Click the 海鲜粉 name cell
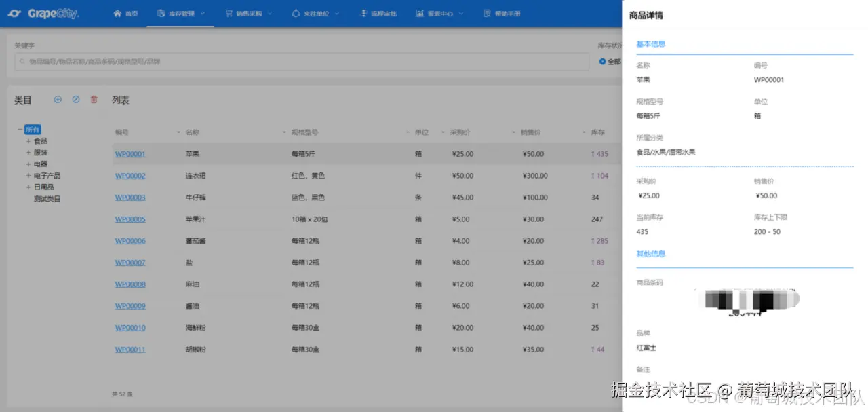The height and width of the screenshot is (412, 868). pos(195,328)
